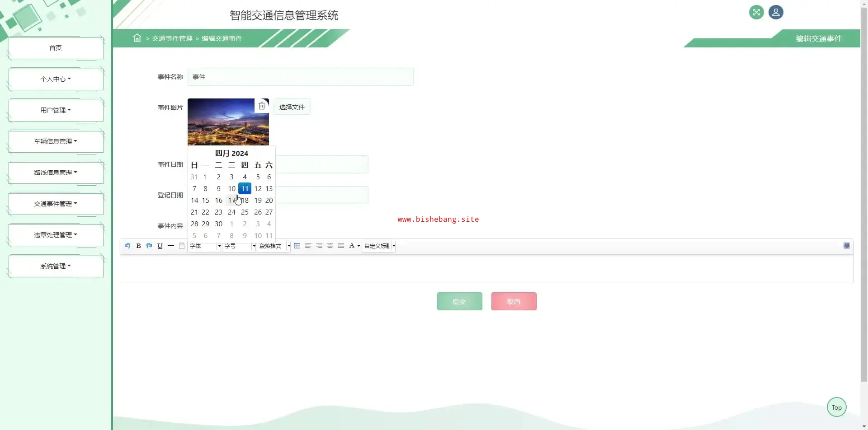
Task: Expand the 用户管理 sidebar menu
Action: coord(56,110)
